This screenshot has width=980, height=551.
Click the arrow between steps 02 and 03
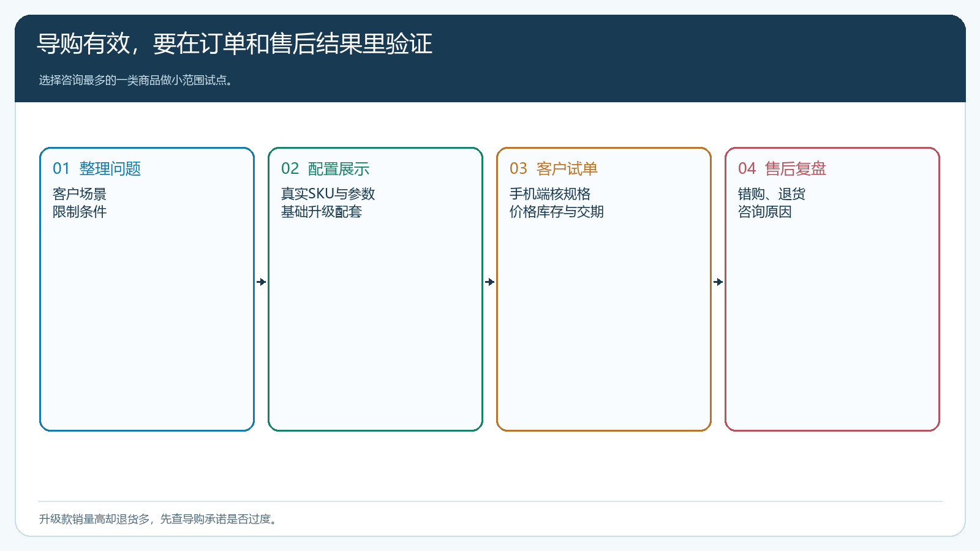point(490,282)
